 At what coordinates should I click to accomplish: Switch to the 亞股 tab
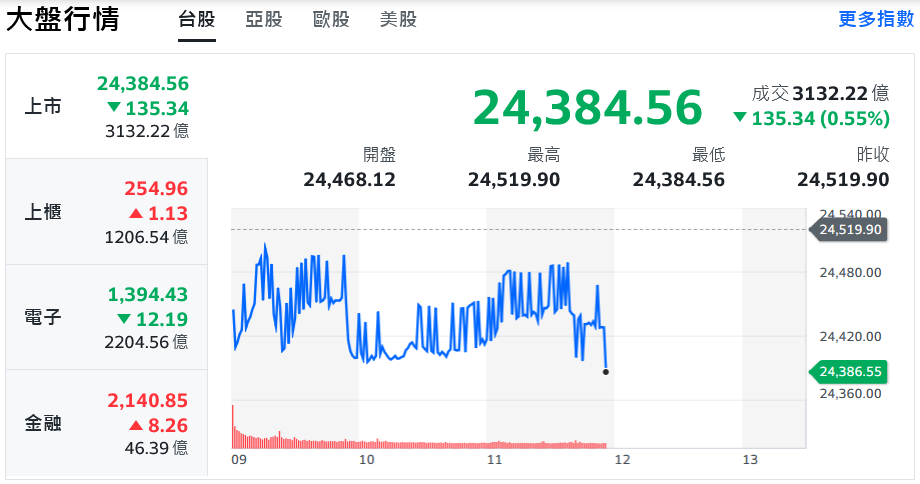tap(264, 20)
